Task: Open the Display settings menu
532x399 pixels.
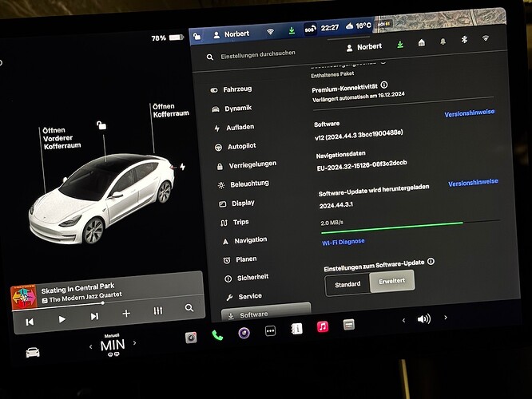Action: click(236, 203)
